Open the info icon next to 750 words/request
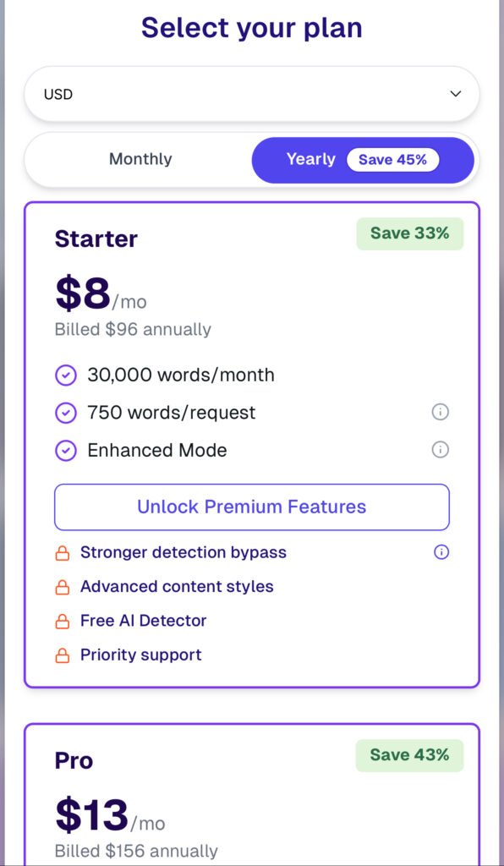504x866 pixels. (x=440, y=413)
